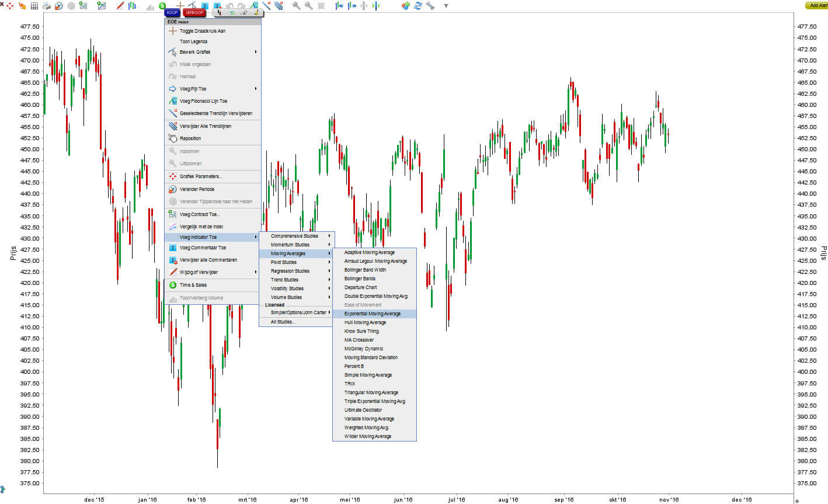Expand the Comprehensive Studies submenu
828x504 pixels.
coord(297,236)
